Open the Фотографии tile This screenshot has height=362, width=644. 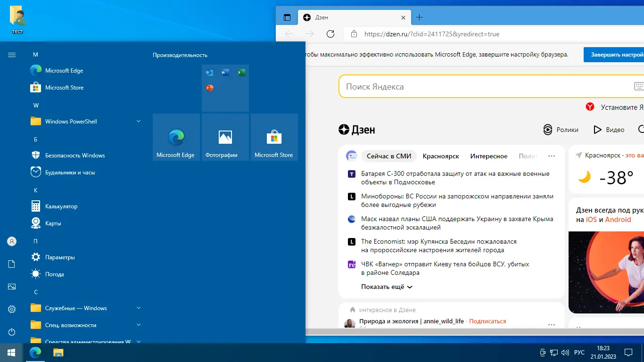click(225, 137)
